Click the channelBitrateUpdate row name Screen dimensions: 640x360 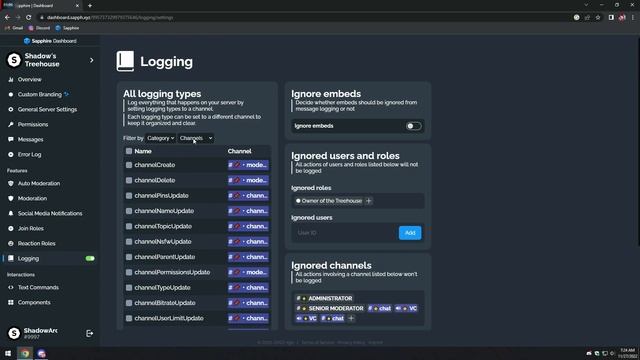pyautogui.click(x=165, y=303)
